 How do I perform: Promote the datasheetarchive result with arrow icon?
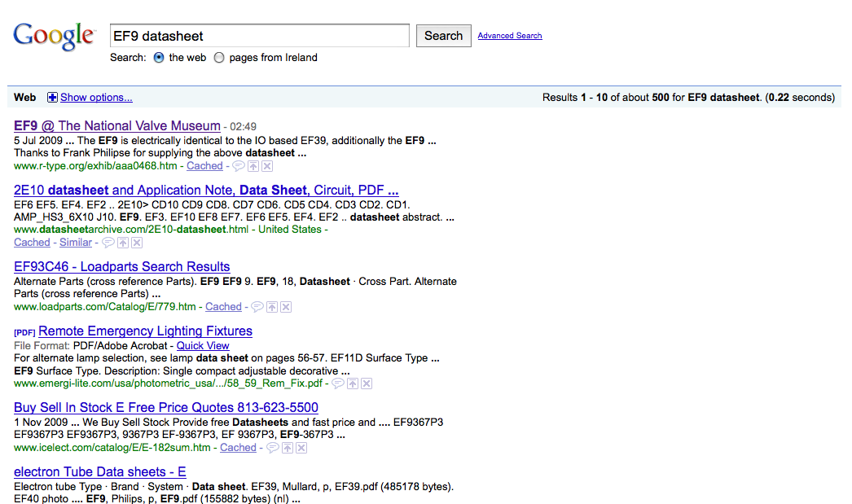[123, 243]
